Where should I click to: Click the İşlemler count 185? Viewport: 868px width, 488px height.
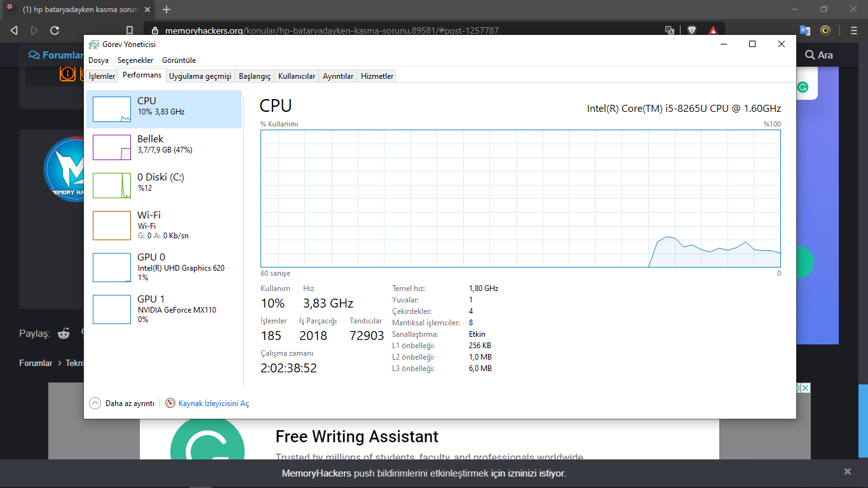click(271, 335)
